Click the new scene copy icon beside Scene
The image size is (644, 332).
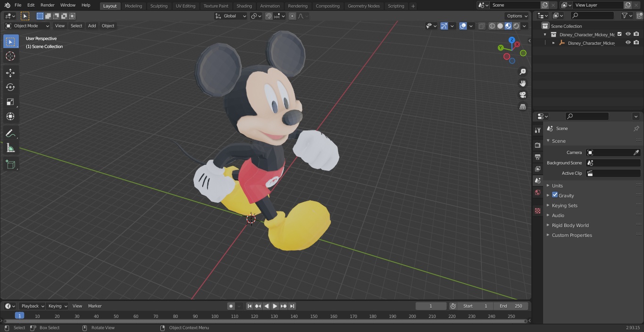[545, 5]
